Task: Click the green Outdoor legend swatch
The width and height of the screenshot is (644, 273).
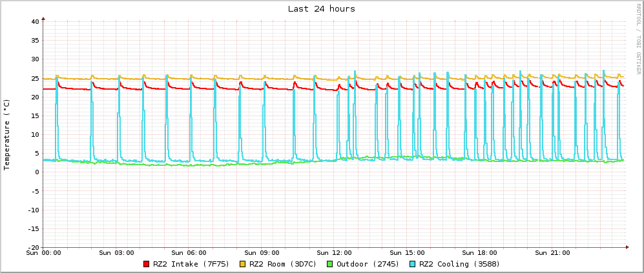Action: pyautogui.click(x=330, y=264)
